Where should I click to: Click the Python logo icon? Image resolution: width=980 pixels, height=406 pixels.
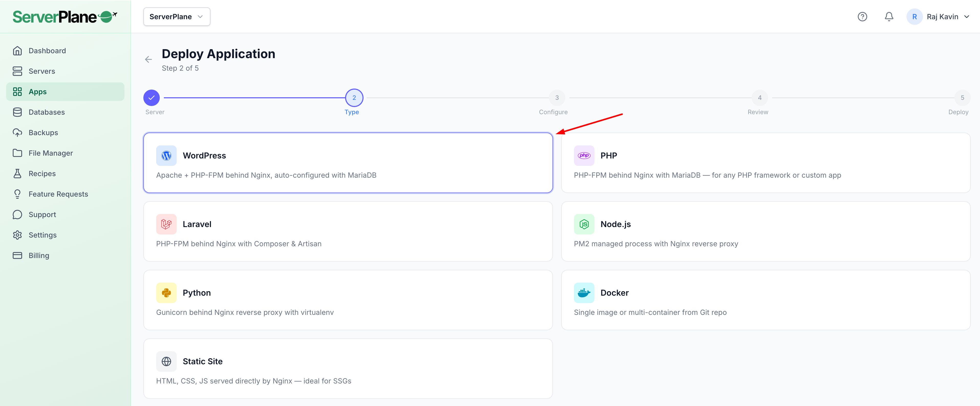tap(166, 293)
